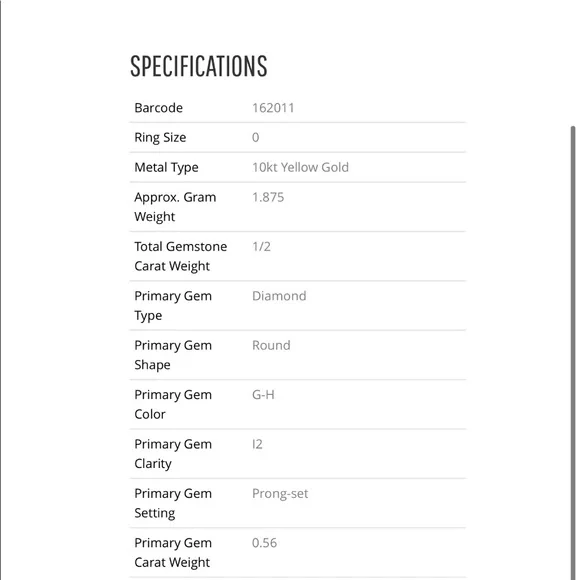Select the 1/2 carat weight value
The height and width of the screenshot is (580, 580).
point(261,247)
